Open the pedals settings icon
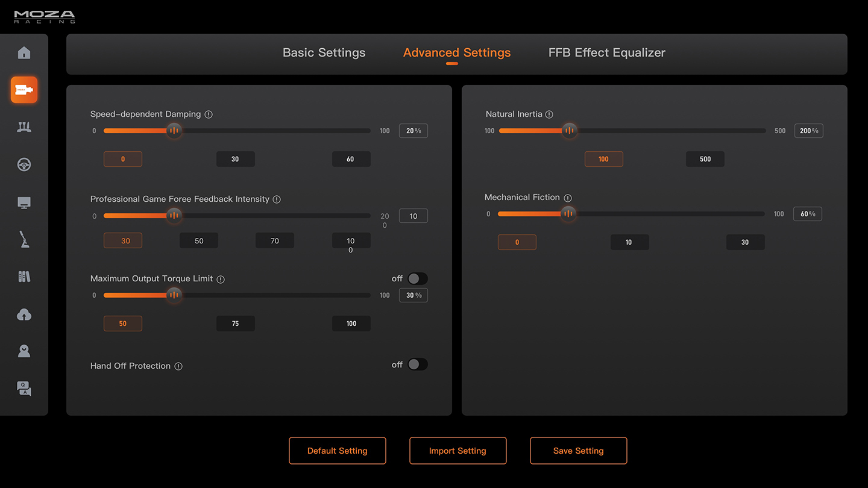868x488 pixels. [24, 127]
